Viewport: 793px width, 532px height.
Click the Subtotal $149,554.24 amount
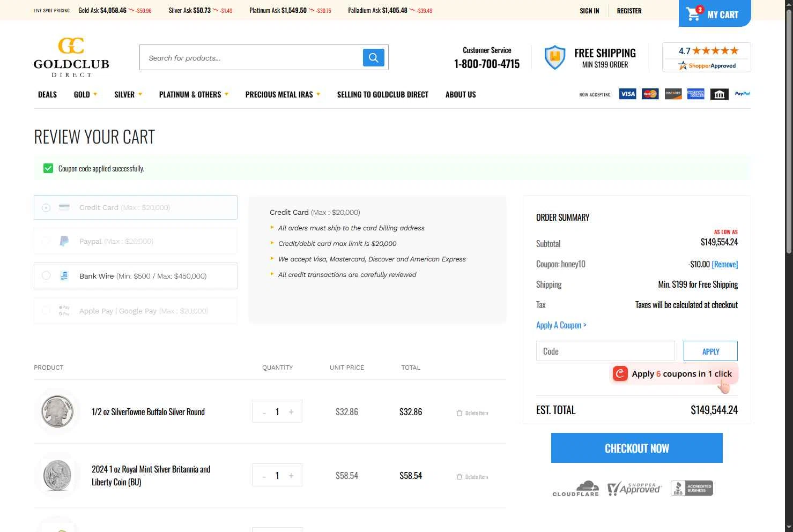[x=719, y=242]
